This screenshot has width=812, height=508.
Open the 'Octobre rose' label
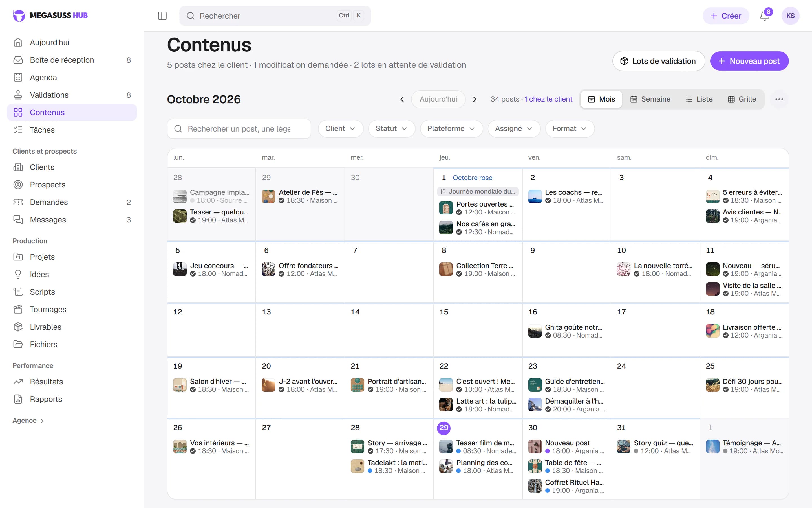click(x=473, y=178)
